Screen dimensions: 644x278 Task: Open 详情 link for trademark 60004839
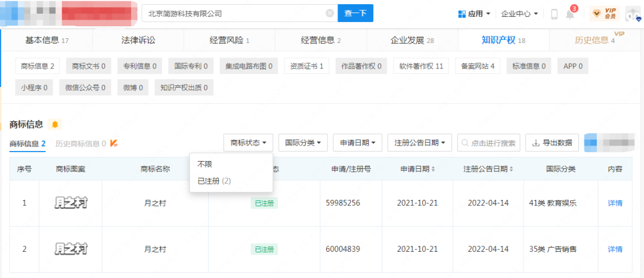click(x=615, y=249)
